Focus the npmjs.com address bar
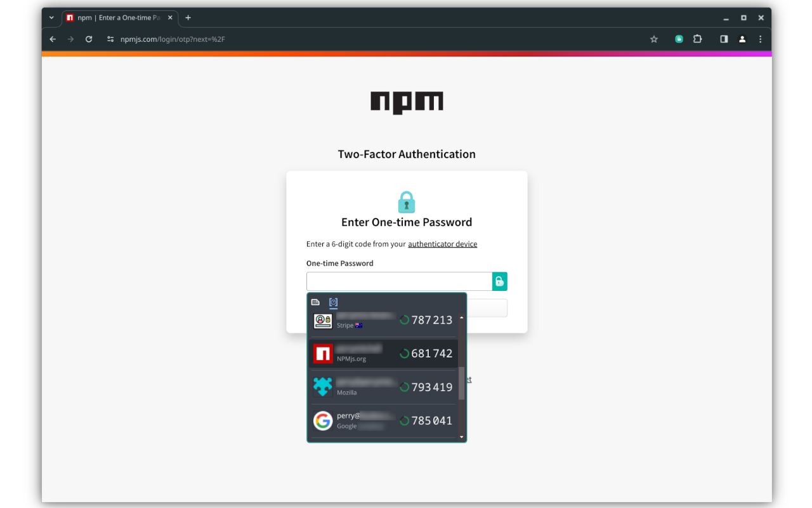The image size is (812, 508). coord(381,39)
